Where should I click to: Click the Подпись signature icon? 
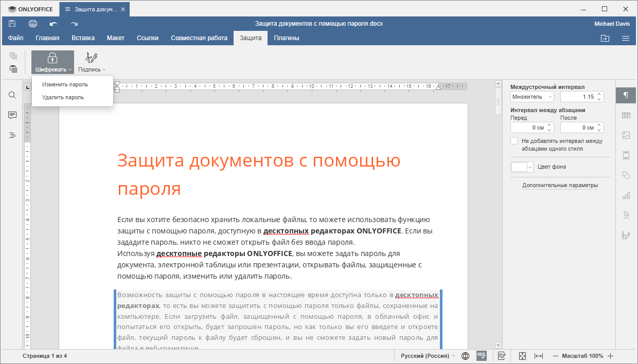click(92, 58)
